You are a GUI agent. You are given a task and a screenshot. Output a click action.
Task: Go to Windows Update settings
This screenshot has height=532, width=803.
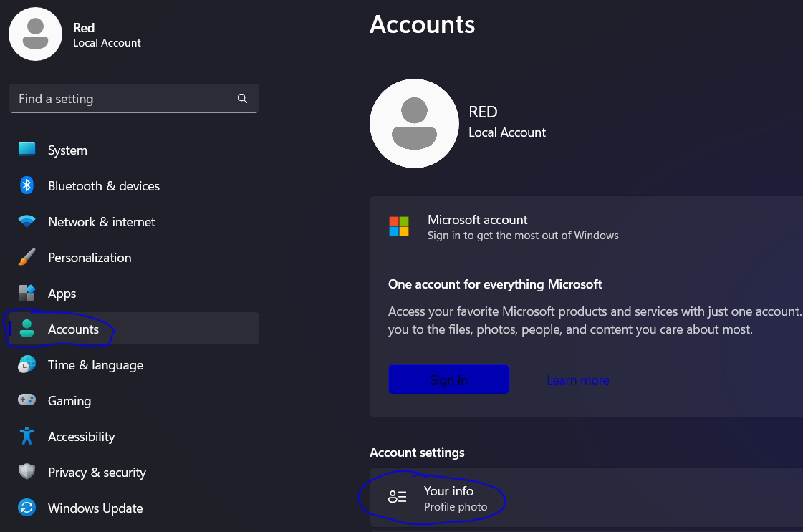coord(95,508)
